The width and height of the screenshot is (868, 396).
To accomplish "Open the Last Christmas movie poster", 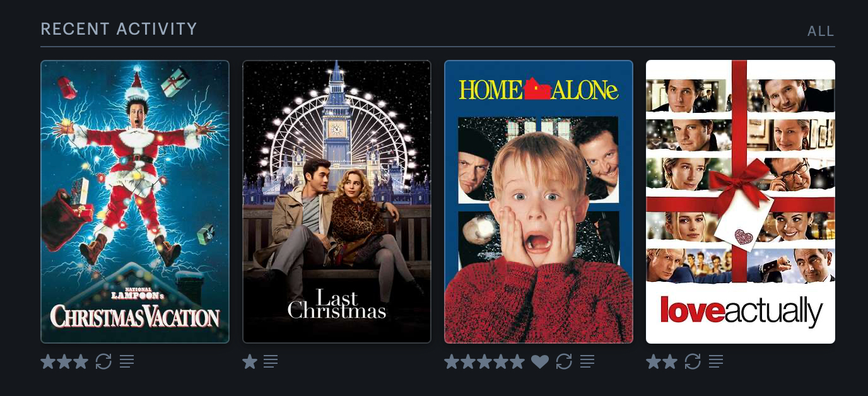I will [x=337, y=202].
